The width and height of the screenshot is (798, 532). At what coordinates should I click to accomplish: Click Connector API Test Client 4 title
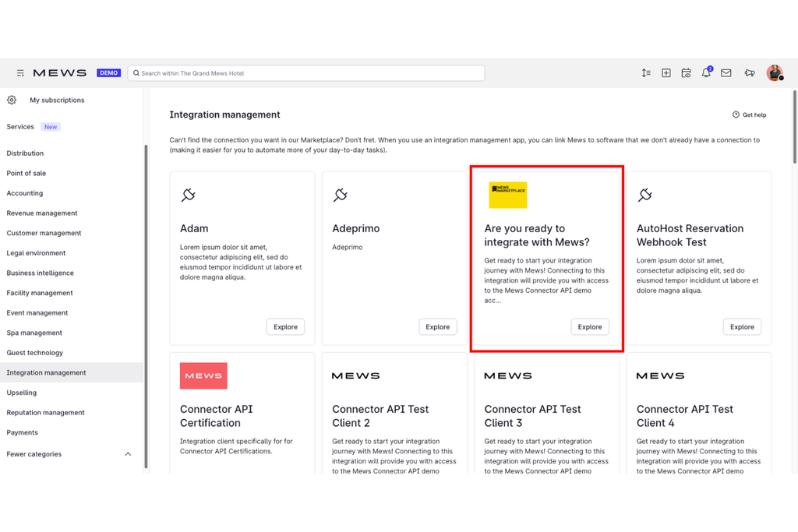click(x=684, y=416)
